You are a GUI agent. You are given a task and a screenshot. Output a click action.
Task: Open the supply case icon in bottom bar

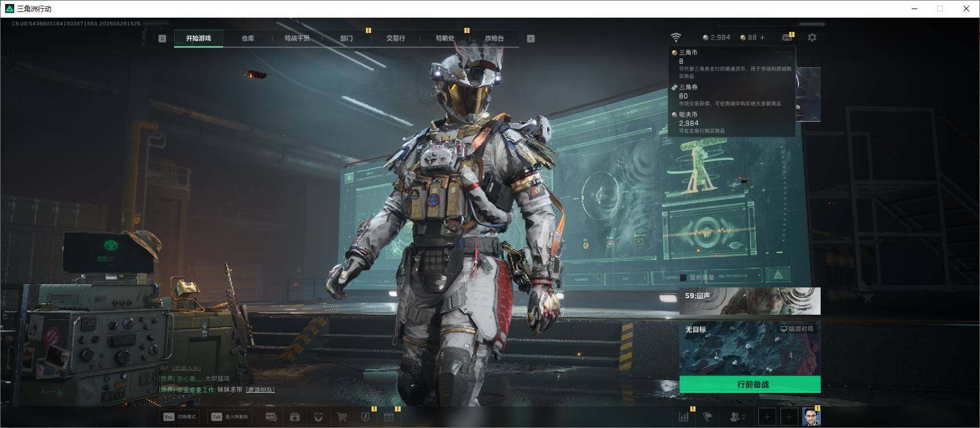[295, 417]
